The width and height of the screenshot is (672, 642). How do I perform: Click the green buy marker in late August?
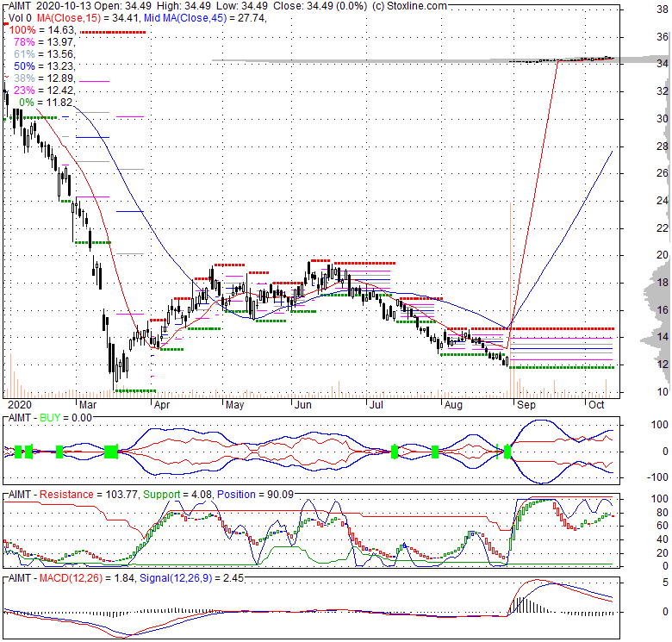coord(507,452)
